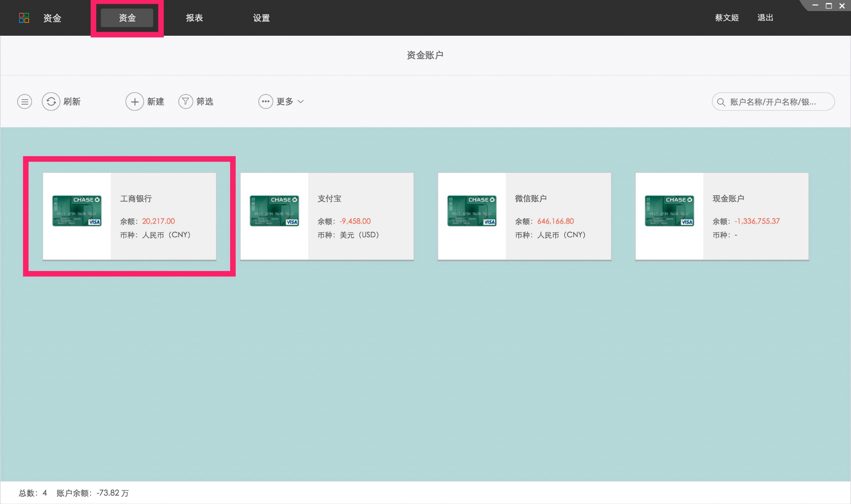Click the 刷新 refresh button label
Screen dimensions: 851x504
point(72,102)
